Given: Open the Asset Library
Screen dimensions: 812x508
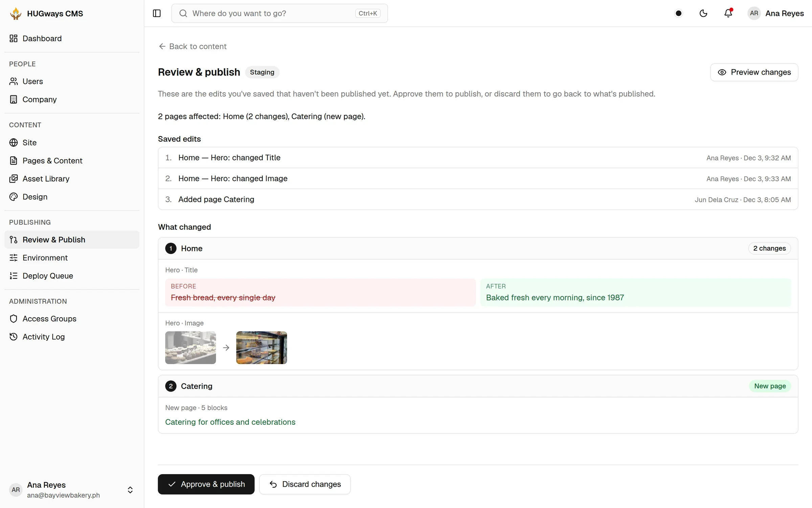Looking at the screenshot, I should pos(72,178).
